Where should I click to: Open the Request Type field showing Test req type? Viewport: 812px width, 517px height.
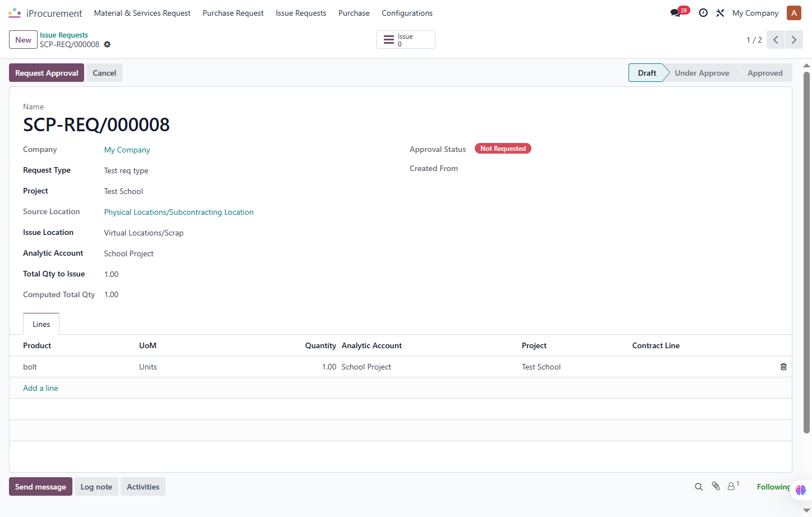click(x=126, y=170)
